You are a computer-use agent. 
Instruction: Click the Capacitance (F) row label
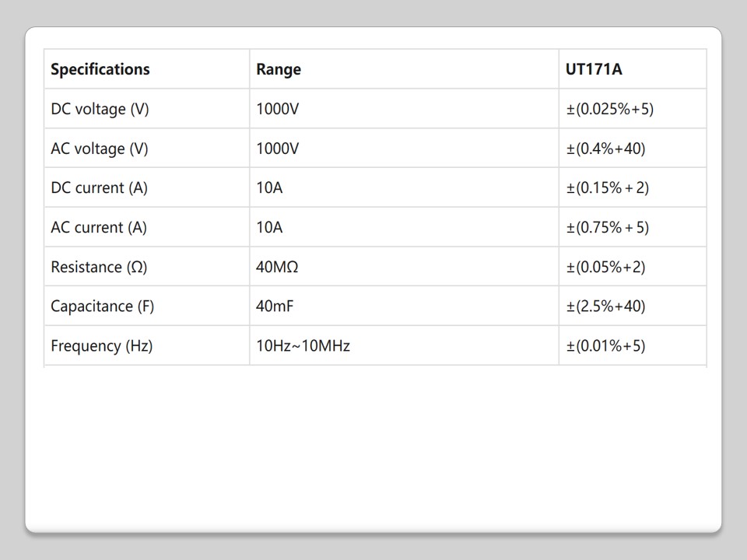103,306
